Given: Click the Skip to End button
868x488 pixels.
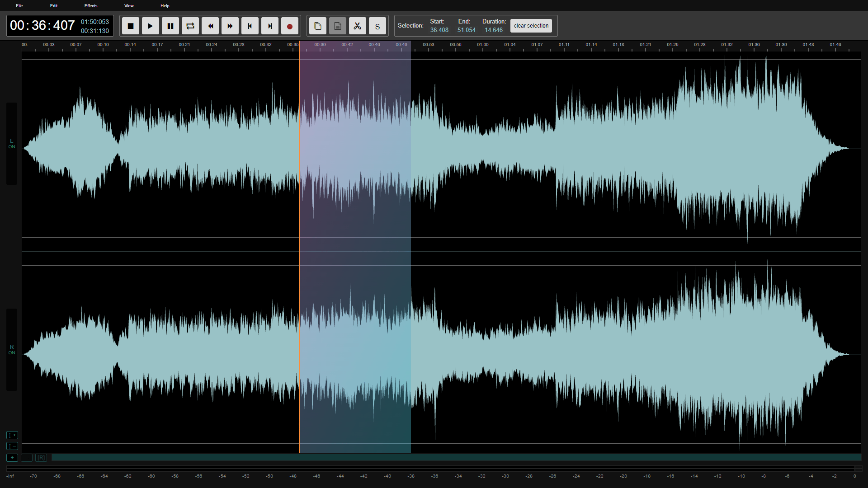Looking at the screenshot, I should (269, 26).
